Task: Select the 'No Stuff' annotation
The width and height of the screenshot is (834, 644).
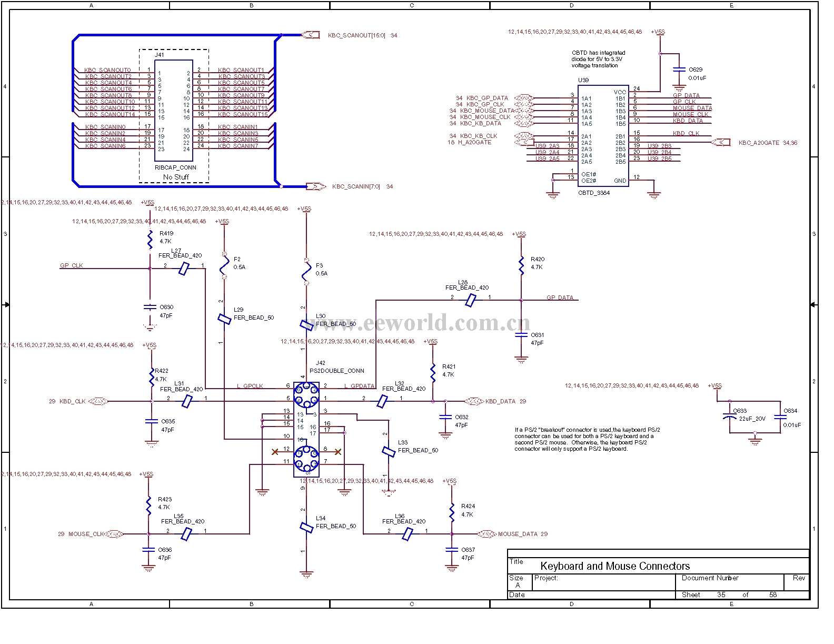Action: tap(176, 177)
